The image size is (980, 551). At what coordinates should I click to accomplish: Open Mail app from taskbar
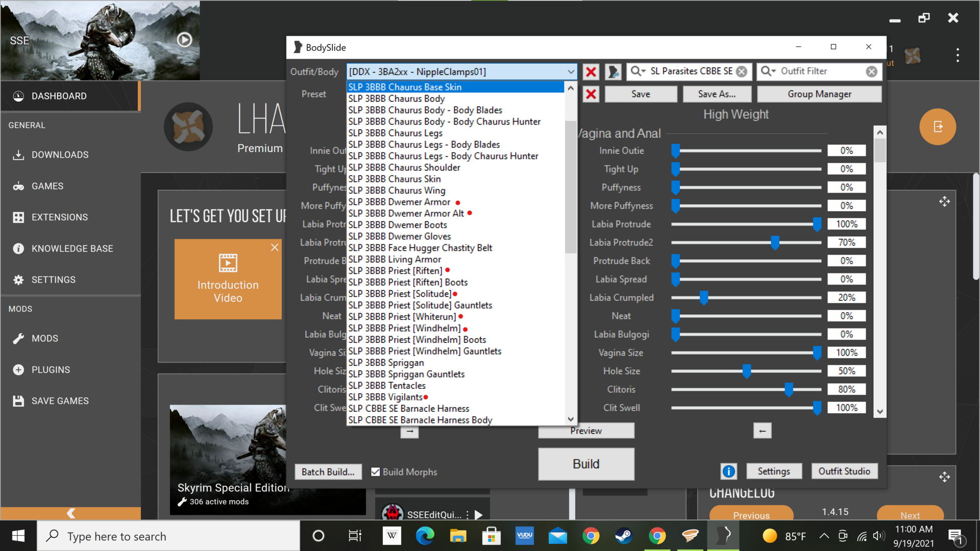[x=557, y=536]
